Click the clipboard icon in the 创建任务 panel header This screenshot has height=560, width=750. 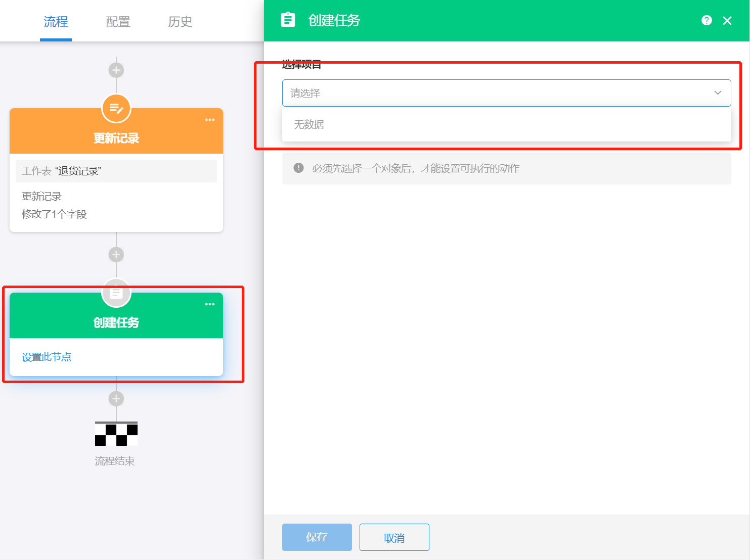[x=288, y=20]
